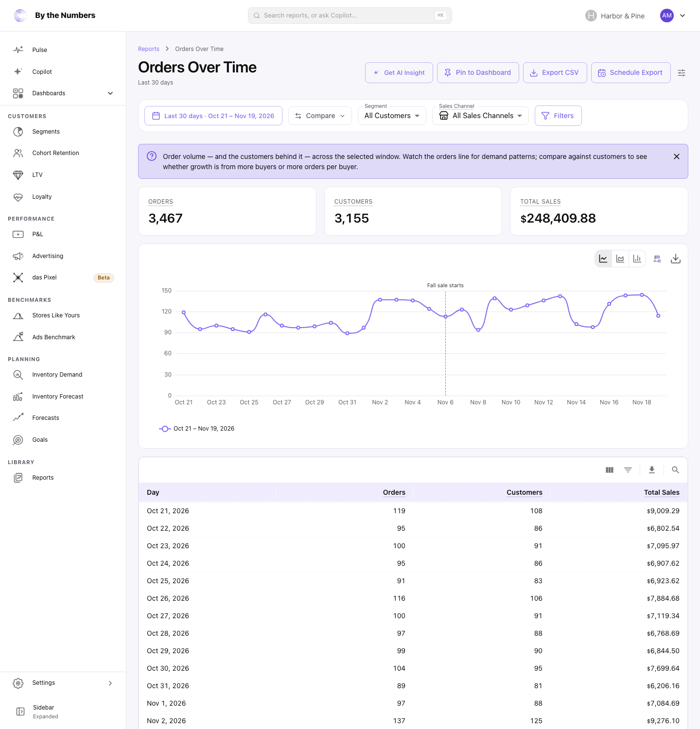Open account menu chevron beside AM avatar

pos(682,16)
